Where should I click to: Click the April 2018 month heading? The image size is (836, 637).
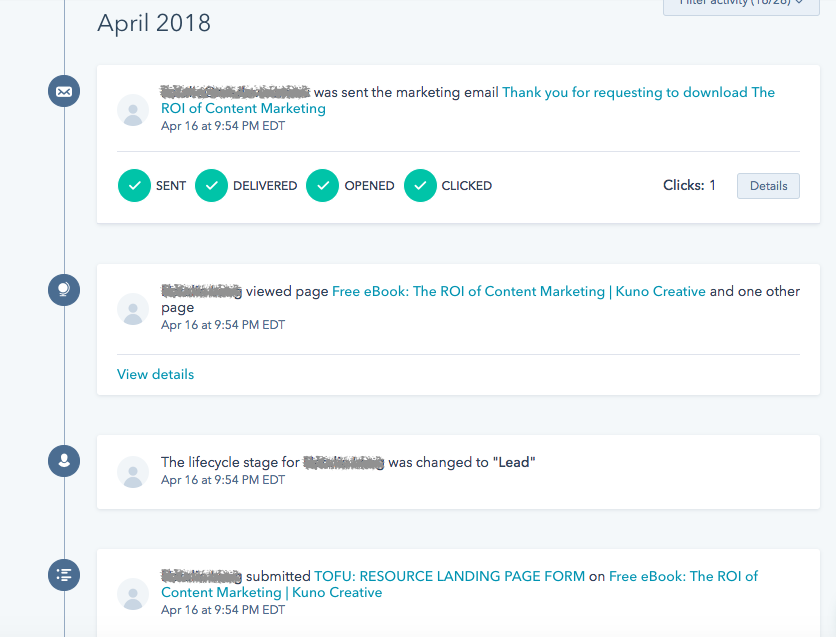coord(154,23)
